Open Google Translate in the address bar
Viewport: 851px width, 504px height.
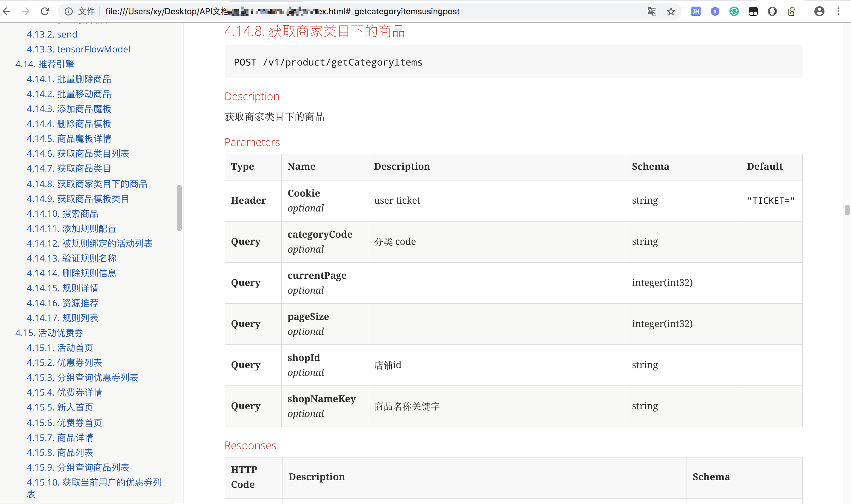pos(651,11)
